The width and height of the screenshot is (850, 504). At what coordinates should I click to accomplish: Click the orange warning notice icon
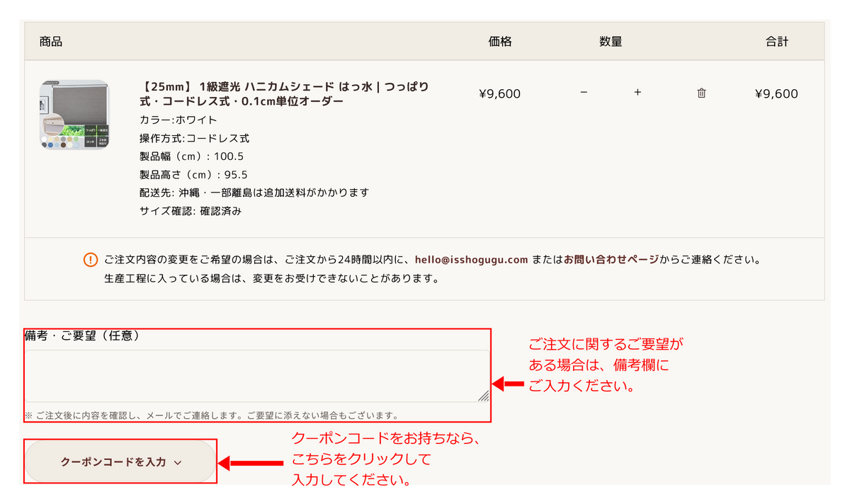tap(90, 260)
